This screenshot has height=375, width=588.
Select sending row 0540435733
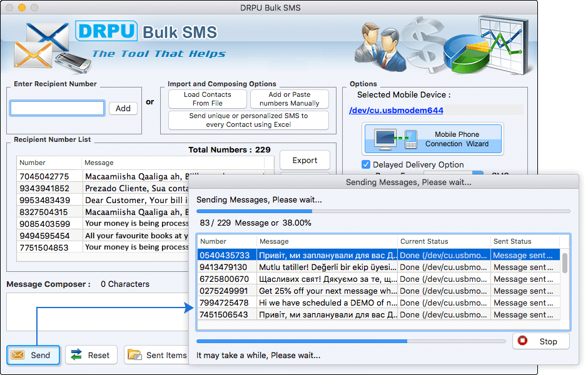pos(378,255)
